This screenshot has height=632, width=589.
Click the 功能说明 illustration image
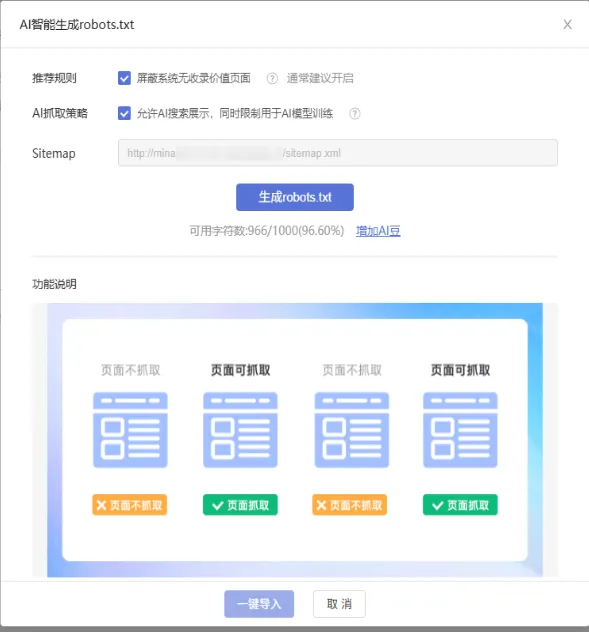(295, 440)
